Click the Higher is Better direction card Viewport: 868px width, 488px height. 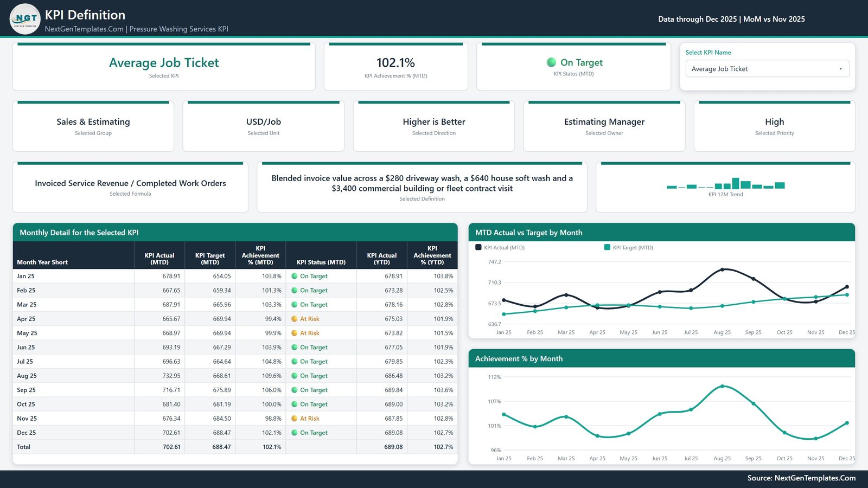coord(434,126)
